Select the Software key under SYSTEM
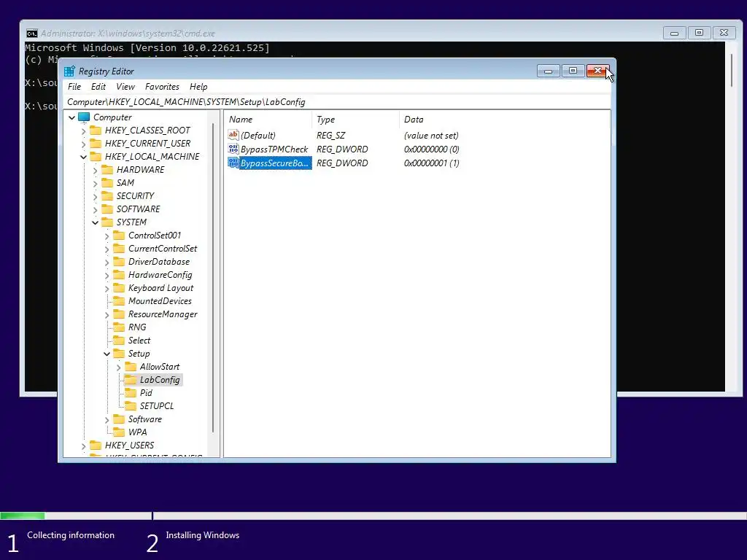The height and width of the screenshot is (560, 747). click(x=145, y=419)
